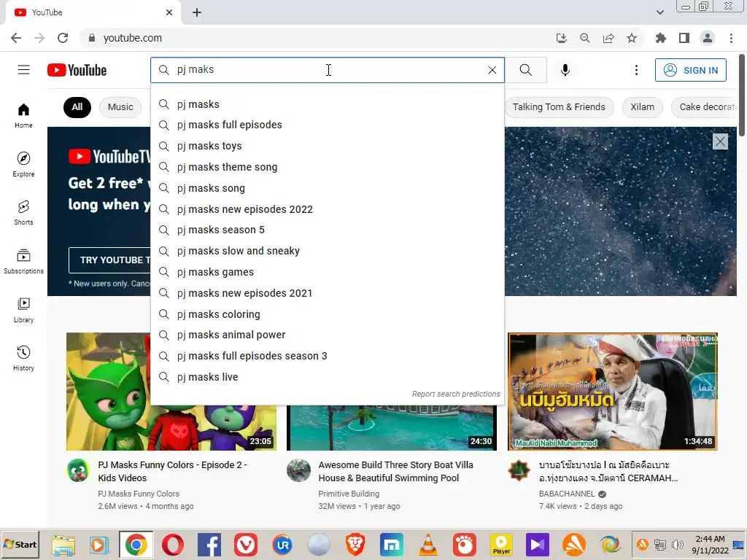Screen dimensions: 747x560
Task: Open the YouTube hamburger guide menu
Action: point(23,70)
